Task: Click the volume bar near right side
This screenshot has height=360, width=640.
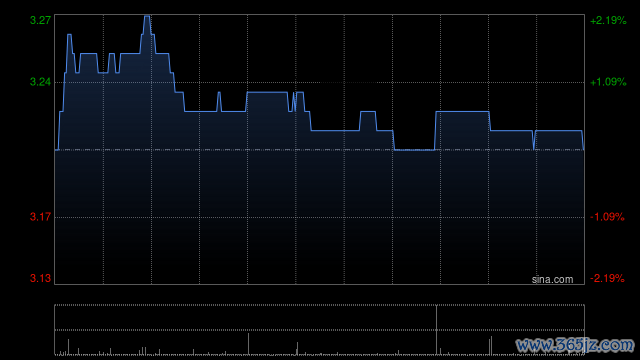Action: click(x=491, y=345)
